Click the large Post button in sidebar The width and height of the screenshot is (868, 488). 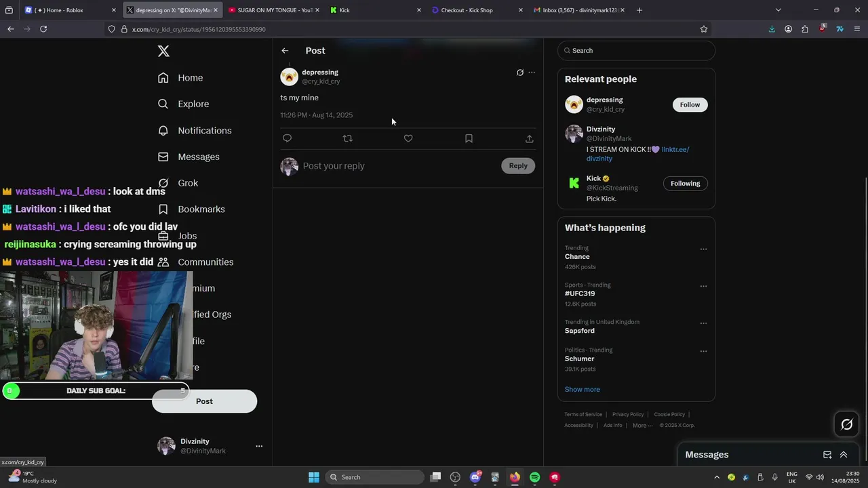click(204, 401)
